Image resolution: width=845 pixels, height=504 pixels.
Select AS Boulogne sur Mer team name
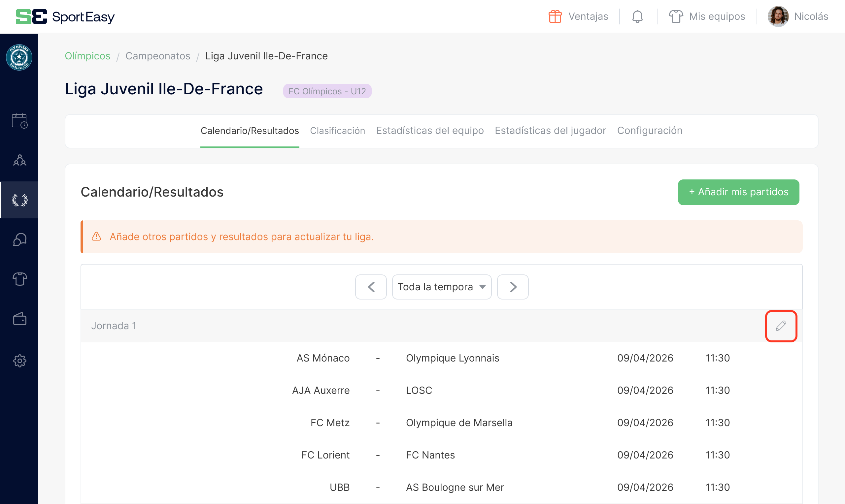coord(455,488)
